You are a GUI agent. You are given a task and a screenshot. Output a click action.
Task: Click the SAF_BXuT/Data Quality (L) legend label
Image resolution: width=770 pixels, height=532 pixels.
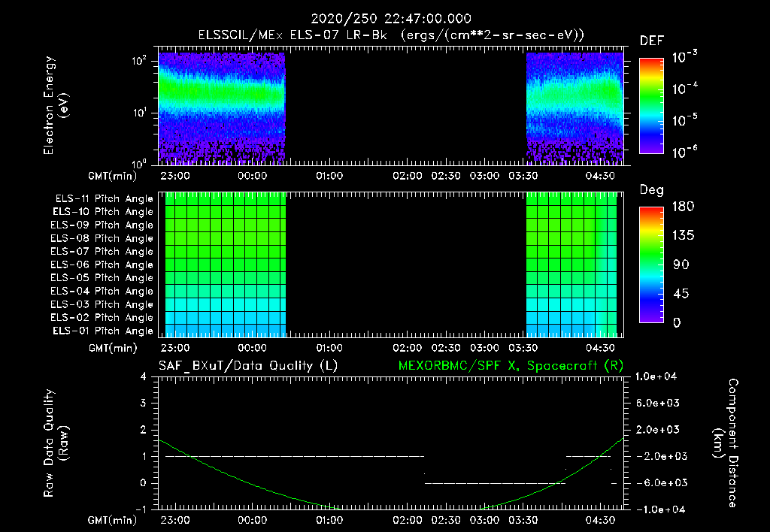point(248,366)
